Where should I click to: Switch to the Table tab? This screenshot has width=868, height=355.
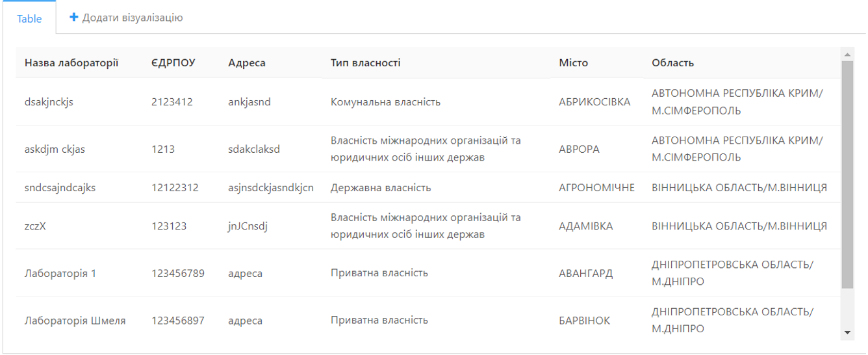pos(29,18)
